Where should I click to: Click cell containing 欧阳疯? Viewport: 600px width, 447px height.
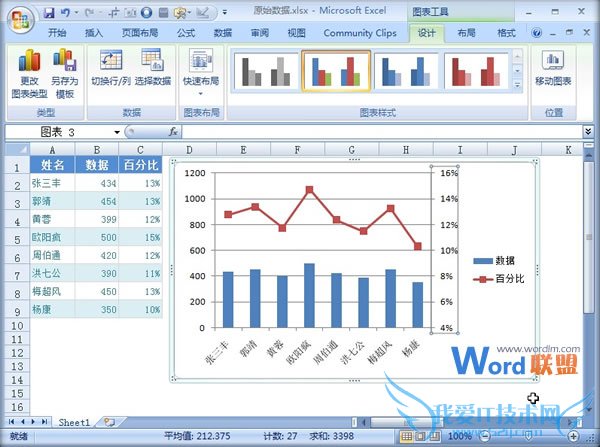coord(52,237)
